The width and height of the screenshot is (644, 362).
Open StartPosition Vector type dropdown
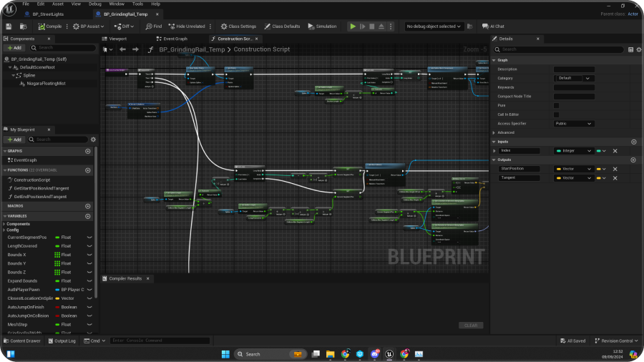pyautogui.click(x=574, y=169)
